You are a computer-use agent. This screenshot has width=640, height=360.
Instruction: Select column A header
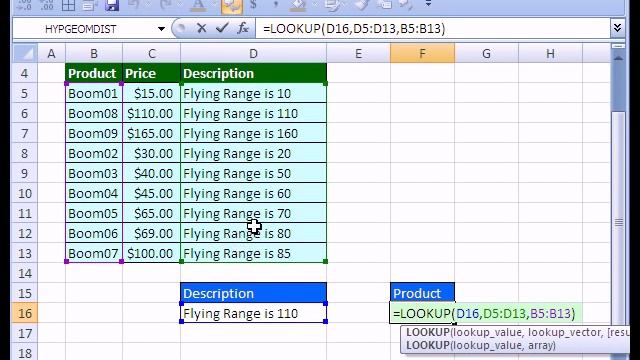coord(51,53)
